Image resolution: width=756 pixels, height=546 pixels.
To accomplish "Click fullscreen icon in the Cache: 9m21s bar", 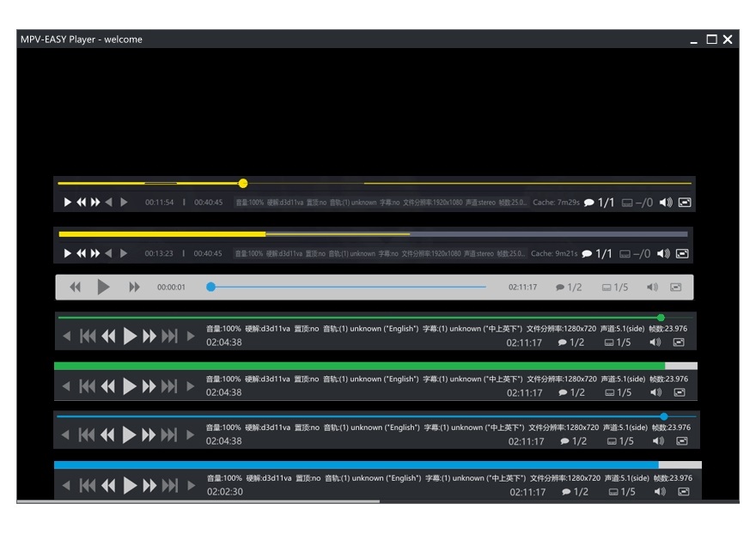I will pyautogui.click(x=682, y=254).
